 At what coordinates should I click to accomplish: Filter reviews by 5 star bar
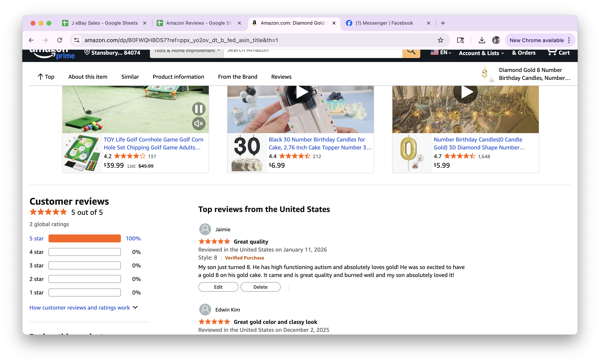coord(84,238)
